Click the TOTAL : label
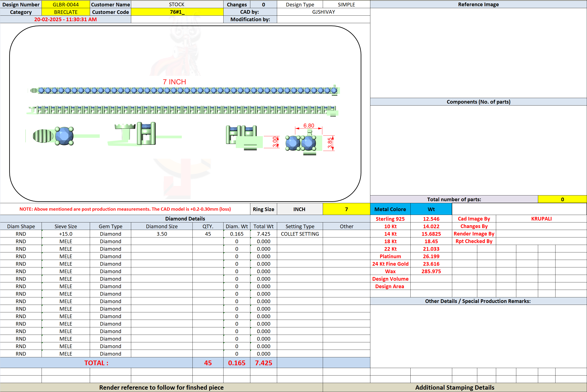This screenshot has height=392, width=587. pos(96,363)
